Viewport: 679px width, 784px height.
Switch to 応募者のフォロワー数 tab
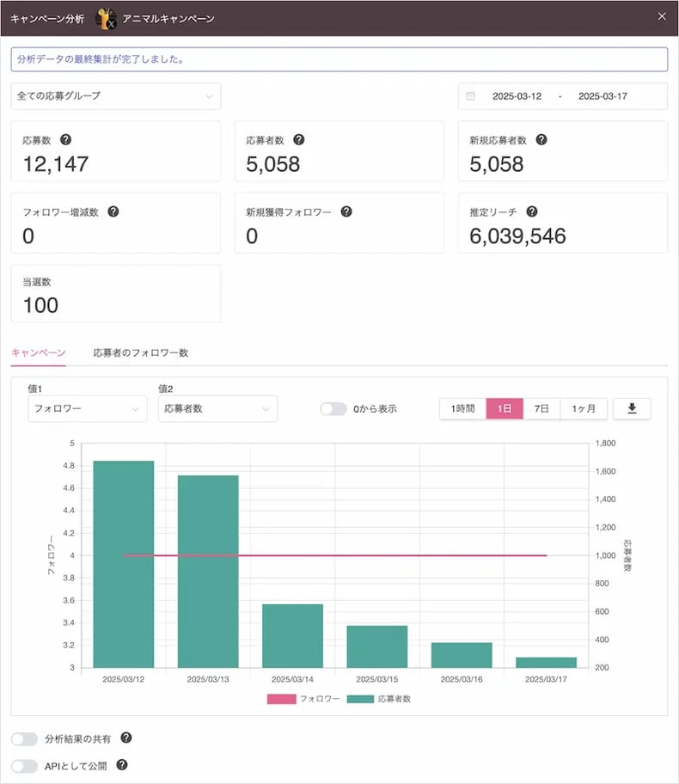click(141, 352)
